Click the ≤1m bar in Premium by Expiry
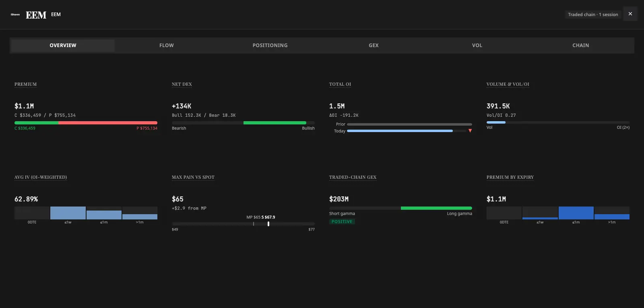The width and height of the screenshot is (644, 308). click(576, 213)
